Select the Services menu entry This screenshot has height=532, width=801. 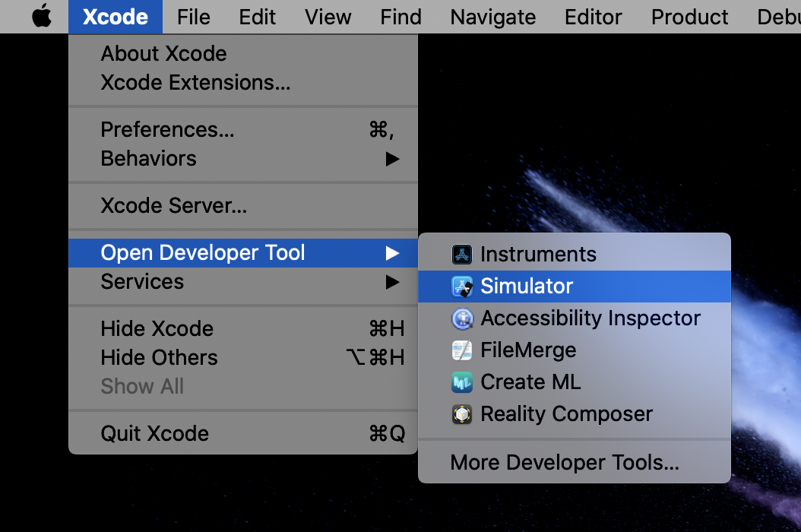point(243,282)
